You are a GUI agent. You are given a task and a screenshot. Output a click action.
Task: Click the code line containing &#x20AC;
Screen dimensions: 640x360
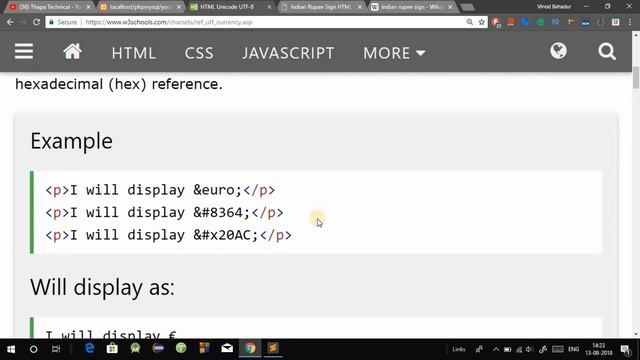coord(169,235)
